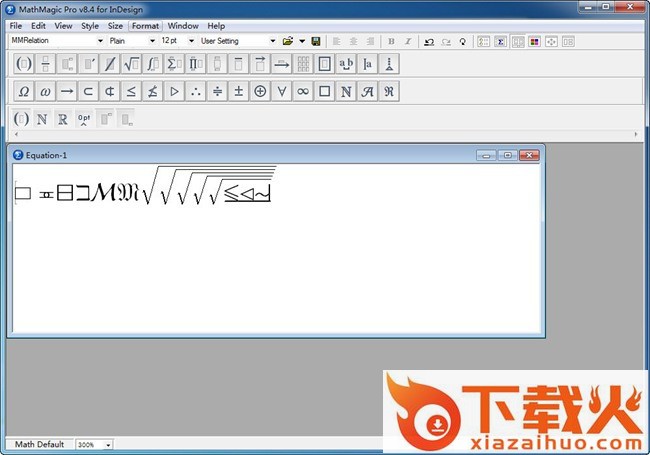Click the palette scrollbar right arrow
Screen dimensions: 650x455
635,134
